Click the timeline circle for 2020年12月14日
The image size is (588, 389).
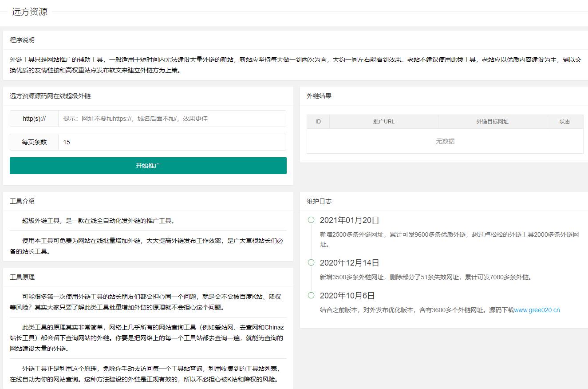[311, 262]
